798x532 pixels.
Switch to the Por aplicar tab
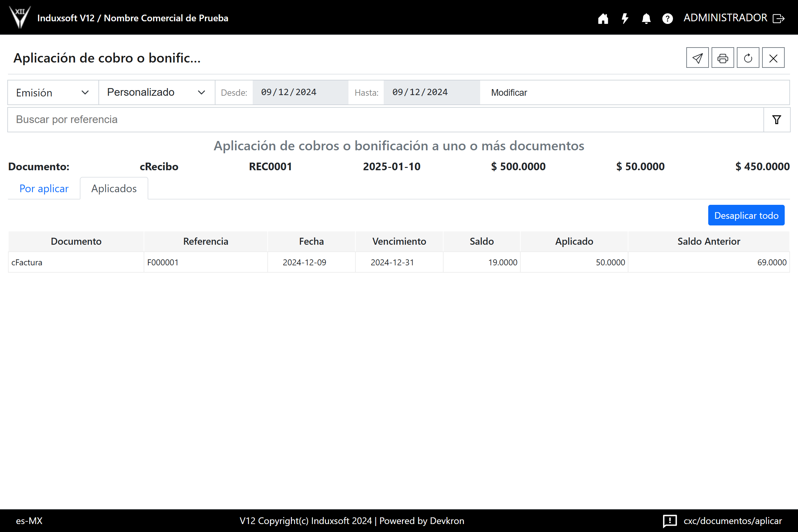click(x=44, y=189)
